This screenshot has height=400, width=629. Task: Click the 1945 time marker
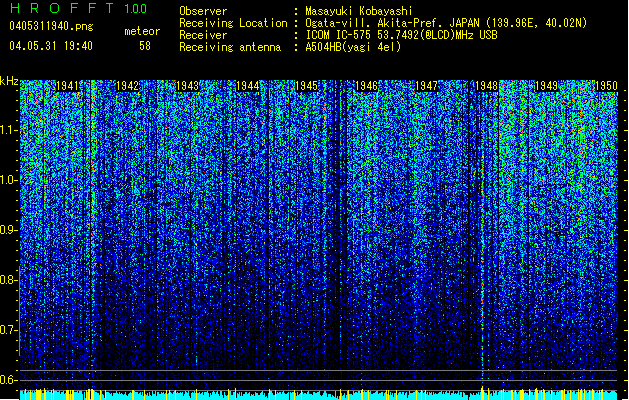[306, 86]
